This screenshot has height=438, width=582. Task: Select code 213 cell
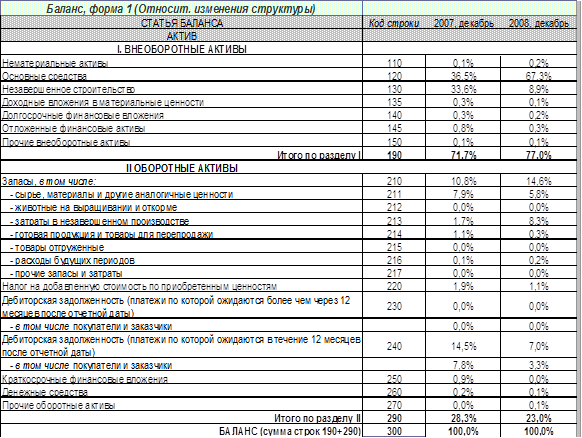point(394,221)
